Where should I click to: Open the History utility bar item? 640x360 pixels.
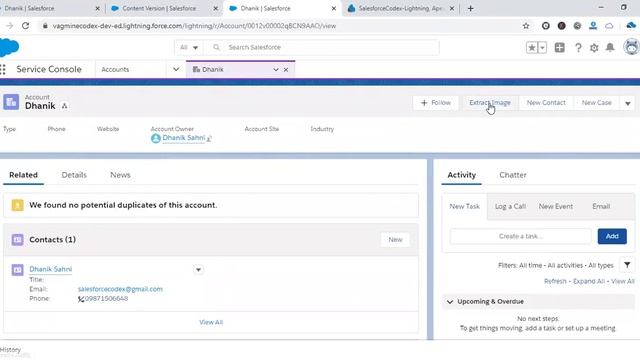[10, 350]
